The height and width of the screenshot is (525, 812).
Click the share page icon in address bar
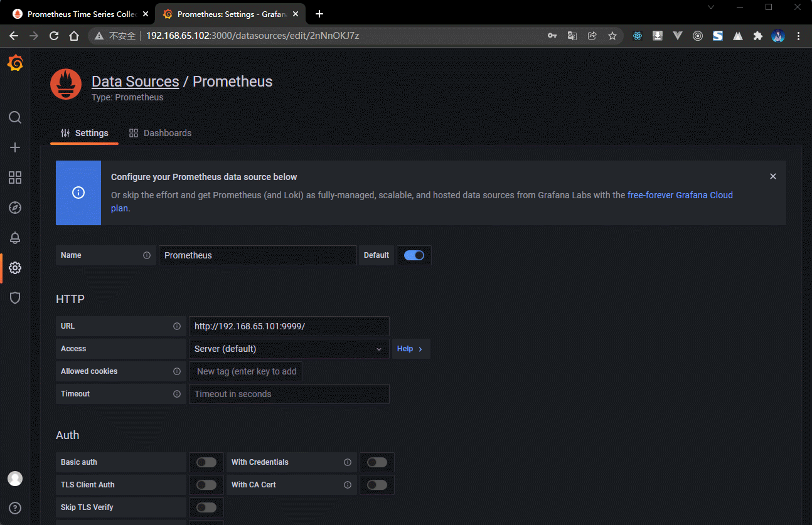pyautogui.click(x=592, y=36)
